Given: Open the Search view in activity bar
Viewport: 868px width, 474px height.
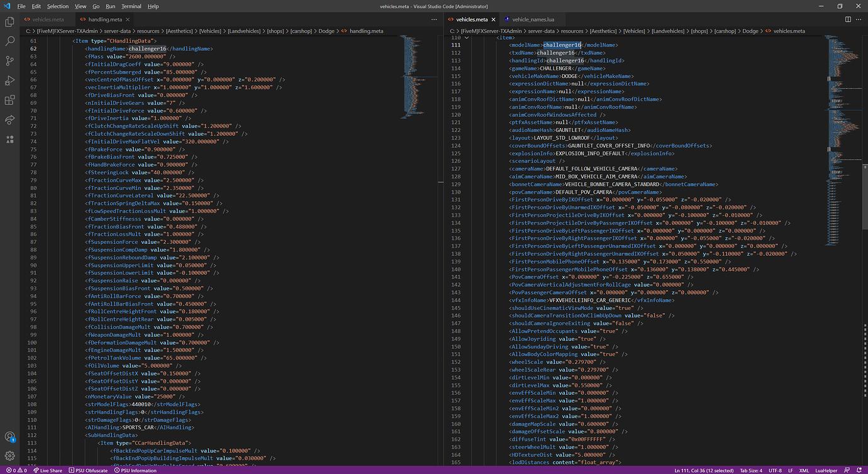Looking at the screenshot, I should (9, 41).
